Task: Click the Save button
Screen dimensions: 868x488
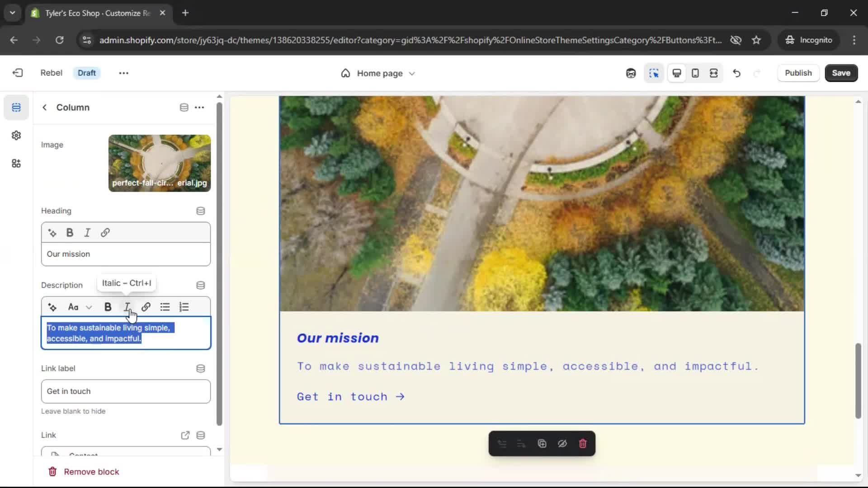Action: (840, 73)
